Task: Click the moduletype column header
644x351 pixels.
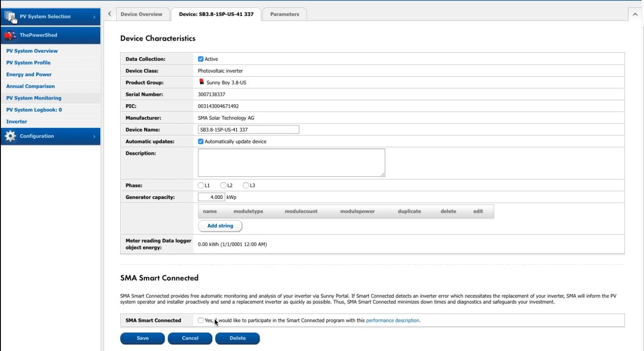Action: (248, 212)
